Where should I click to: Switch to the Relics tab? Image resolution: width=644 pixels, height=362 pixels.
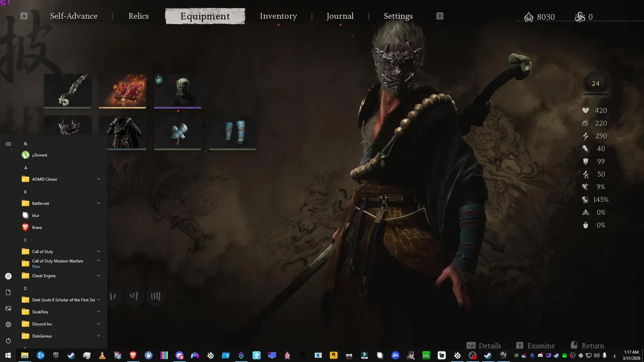pos(138,16)
